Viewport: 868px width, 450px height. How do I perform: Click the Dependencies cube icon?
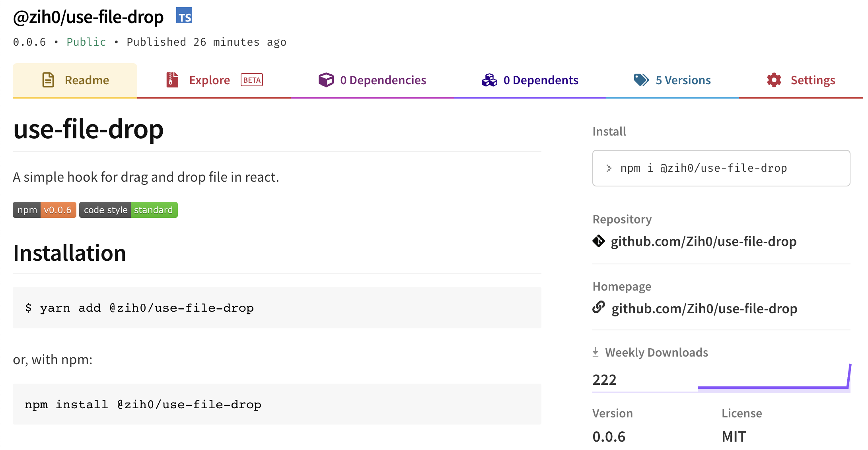pyautogui.click(x=326, y=80)
